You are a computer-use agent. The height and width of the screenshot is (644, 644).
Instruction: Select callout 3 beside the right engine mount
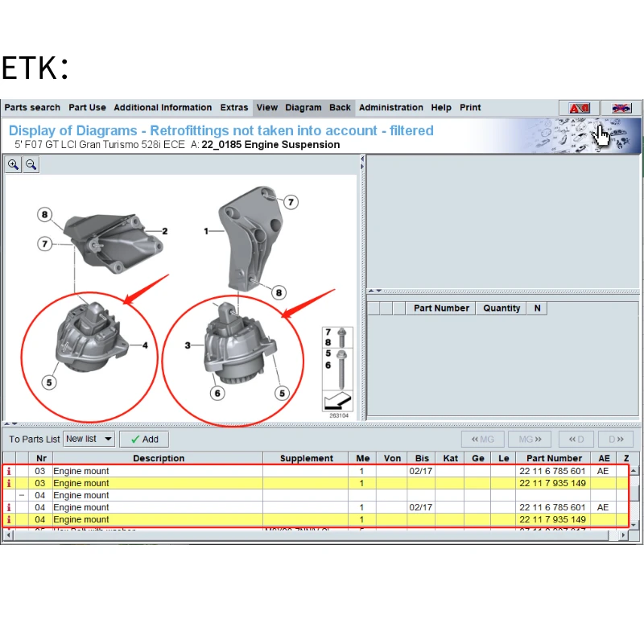(188, 345)
